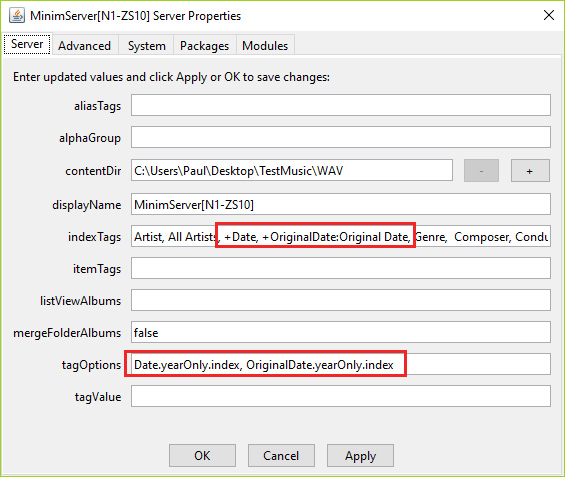Viewport: 565px width, 477px height.
Task: Click the displayName label
Action: click(x=86, y=205)
